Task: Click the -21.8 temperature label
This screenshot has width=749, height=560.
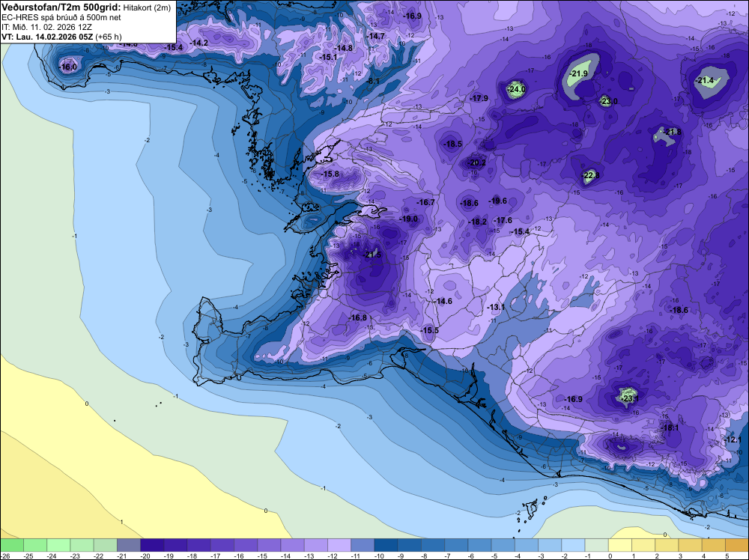Action: 673,132
